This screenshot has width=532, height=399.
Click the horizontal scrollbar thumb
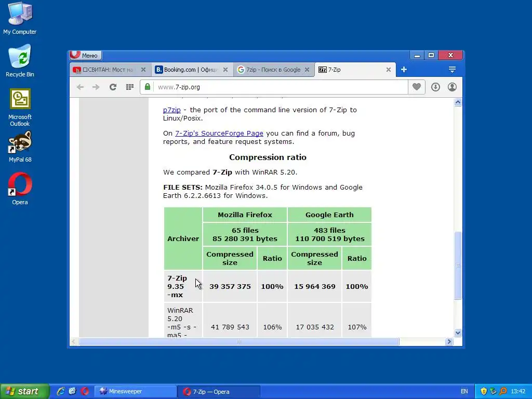tap(239, 342)
